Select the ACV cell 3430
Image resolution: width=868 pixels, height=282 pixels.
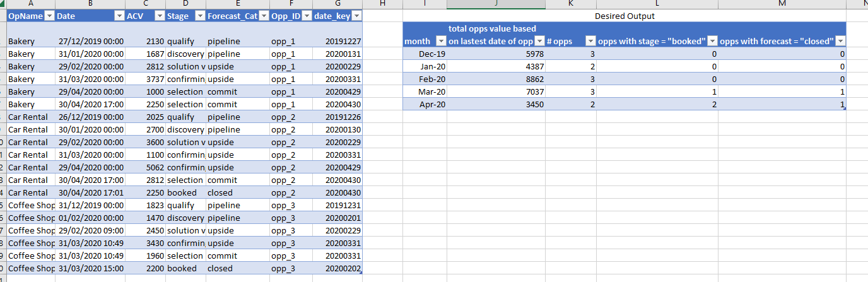coord(145,243)
